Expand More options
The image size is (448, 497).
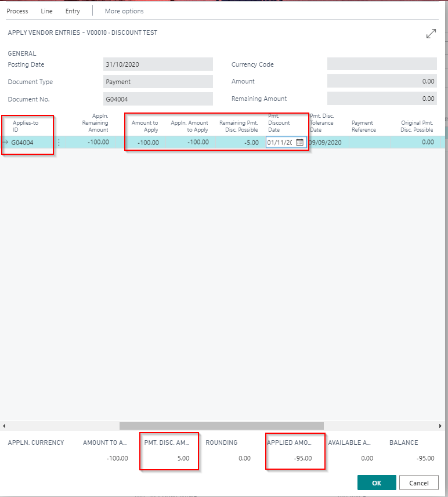click(x=124, y=11)
